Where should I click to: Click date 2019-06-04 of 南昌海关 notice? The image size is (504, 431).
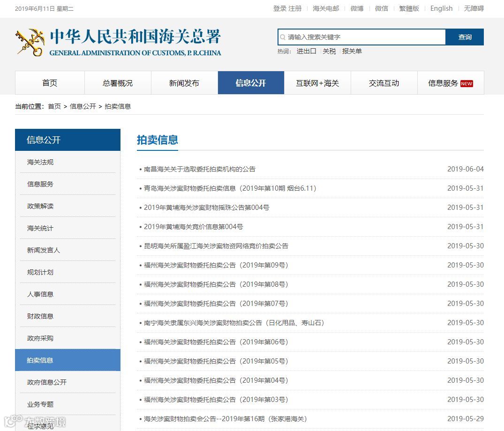466,169
